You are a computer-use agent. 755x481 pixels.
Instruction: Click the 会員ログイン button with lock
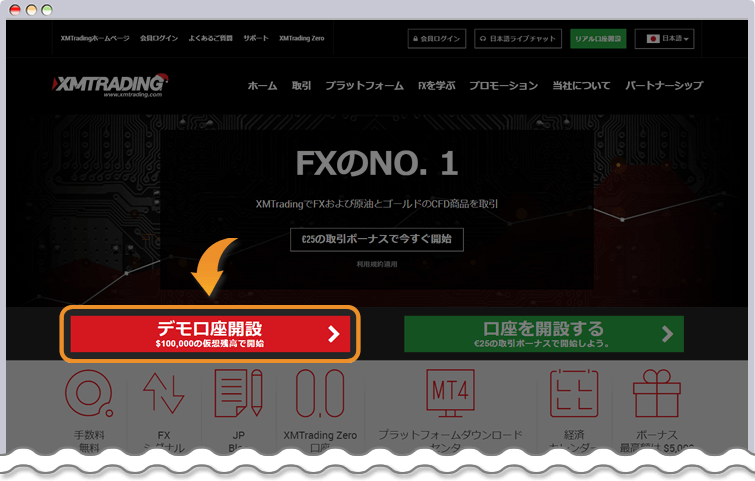tap(437, 39)
